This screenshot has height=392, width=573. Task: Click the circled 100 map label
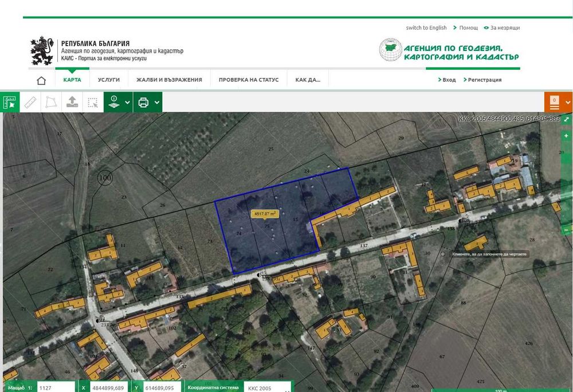point(105,178)
